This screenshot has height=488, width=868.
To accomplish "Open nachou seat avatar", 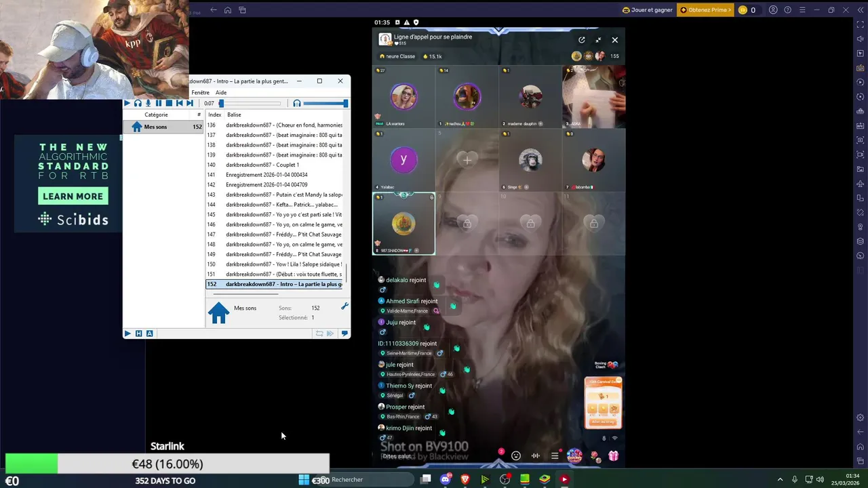I will click(467, 97).
